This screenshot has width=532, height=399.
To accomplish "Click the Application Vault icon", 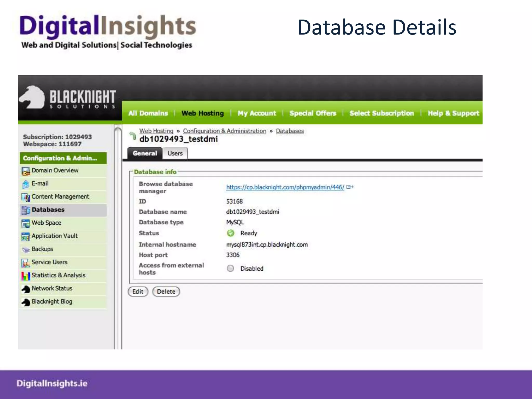I will click(x=26, y=237).
